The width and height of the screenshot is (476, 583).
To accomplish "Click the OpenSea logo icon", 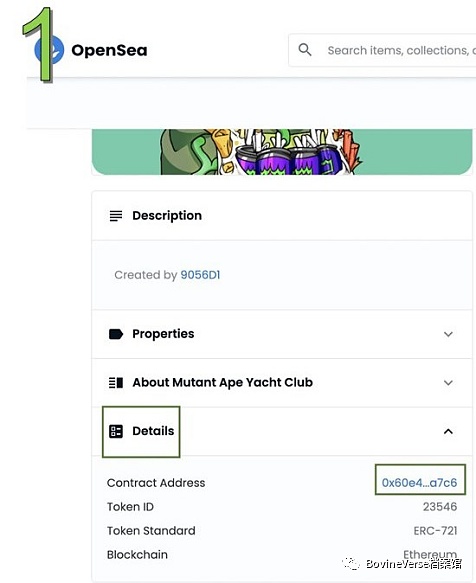I will tap(49, 50).
